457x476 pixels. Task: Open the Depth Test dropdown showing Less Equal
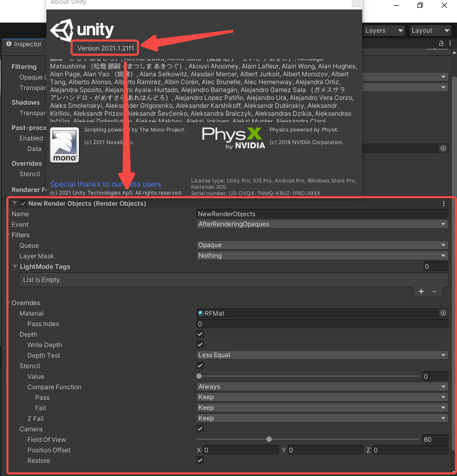tap(322, 355)
